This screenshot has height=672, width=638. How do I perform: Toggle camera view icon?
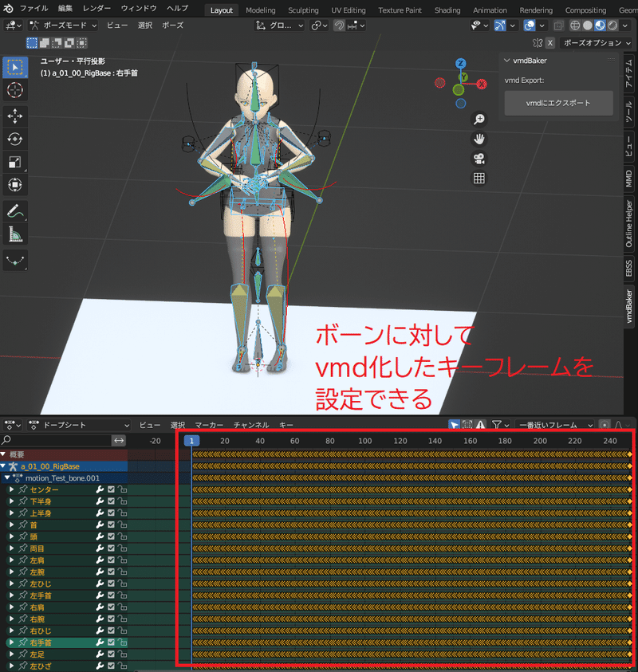click(x=479, y=159)
